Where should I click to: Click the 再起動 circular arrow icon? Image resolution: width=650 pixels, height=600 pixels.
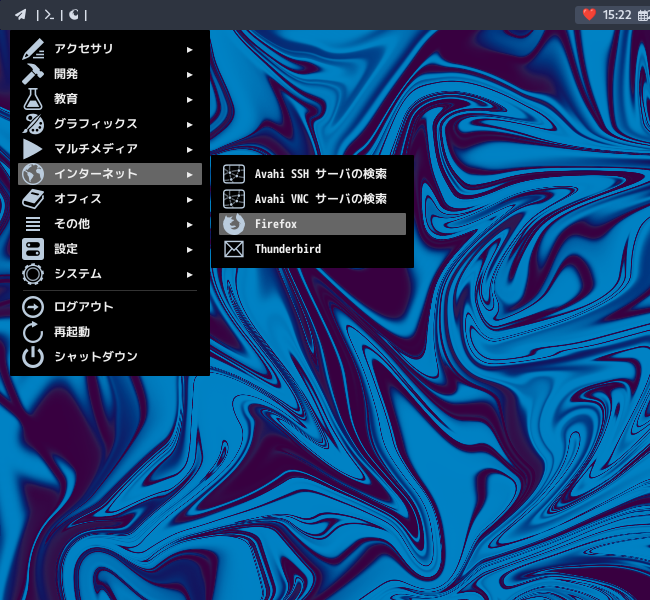coord(33,332)
